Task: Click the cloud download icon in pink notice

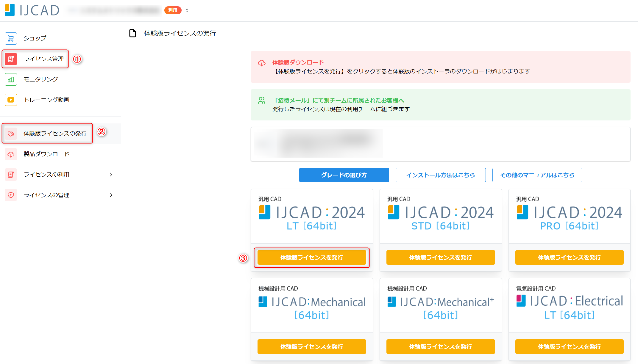Action: (262, 63)
